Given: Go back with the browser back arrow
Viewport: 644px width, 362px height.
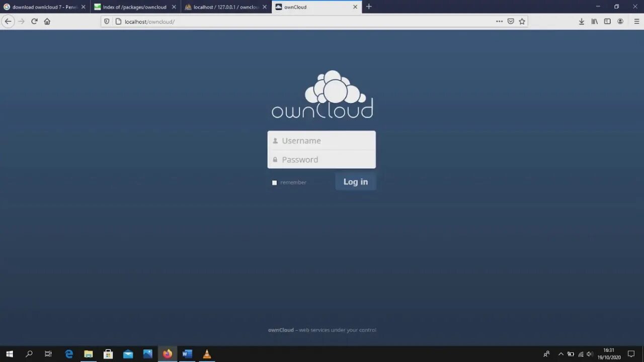Looking at the screenshot, I should coord(8,22).
